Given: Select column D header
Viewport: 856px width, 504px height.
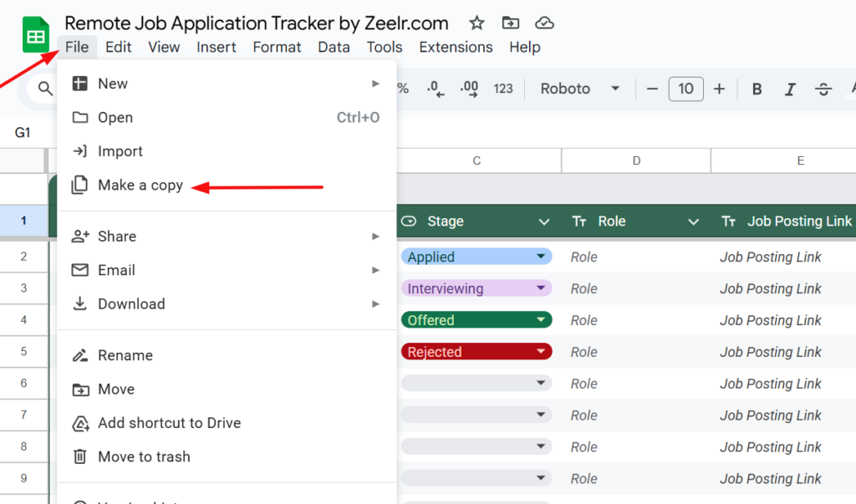Looking at the screenshot, I should pyautogui.click(x=636, y=160).
